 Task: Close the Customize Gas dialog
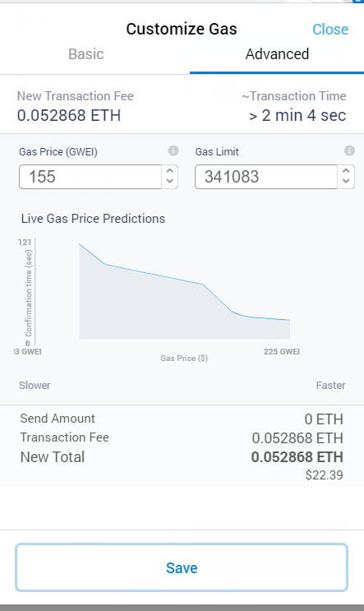pos(330,30)
